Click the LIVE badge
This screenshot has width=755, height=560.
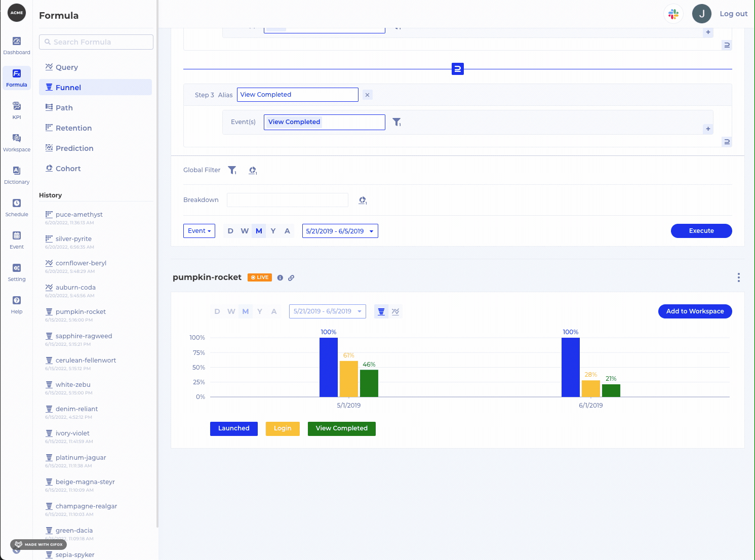[260, 277]
